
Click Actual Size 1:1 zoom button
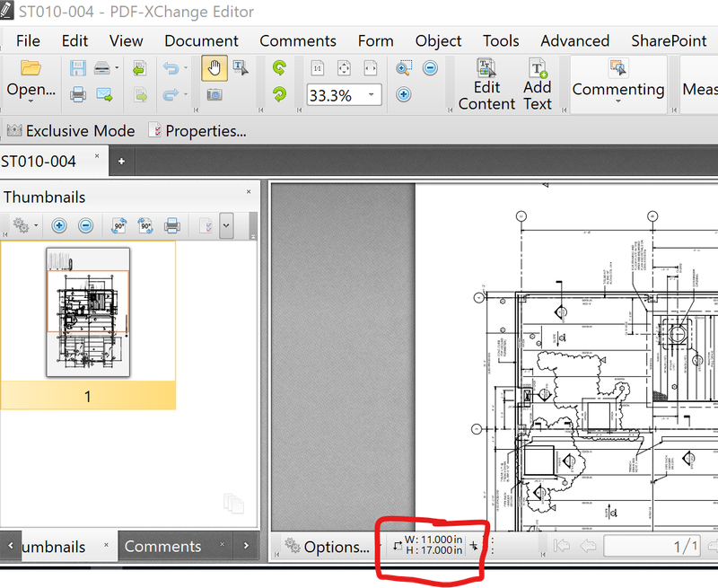[x=318, y=68]
